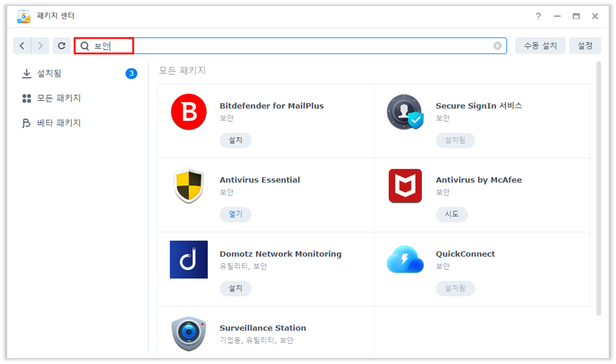Open Secure SignIn 서비스 title

click(479, 106)
